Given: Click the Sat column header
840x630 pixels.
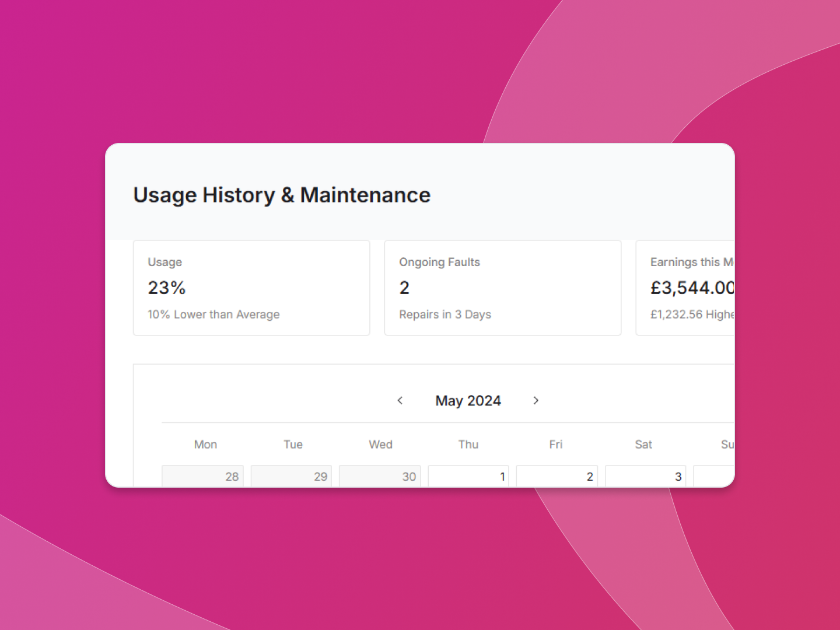Looking at the screenshot, I should (643, 444).
